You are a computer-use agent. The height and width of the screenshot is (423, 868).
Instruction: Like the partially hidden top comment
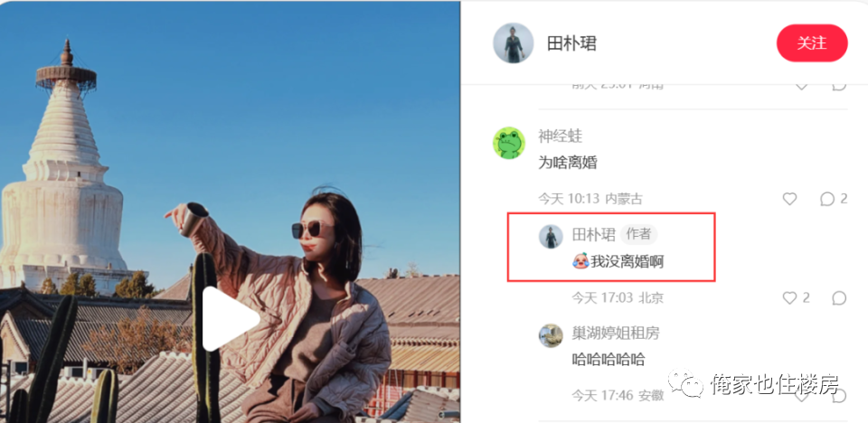(x=800, y=85)
